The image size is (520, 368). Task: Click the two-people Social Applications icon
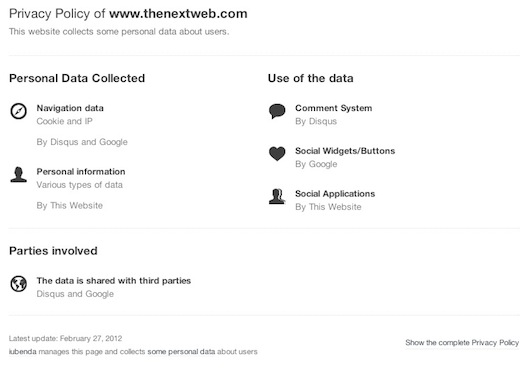[277, 196]
